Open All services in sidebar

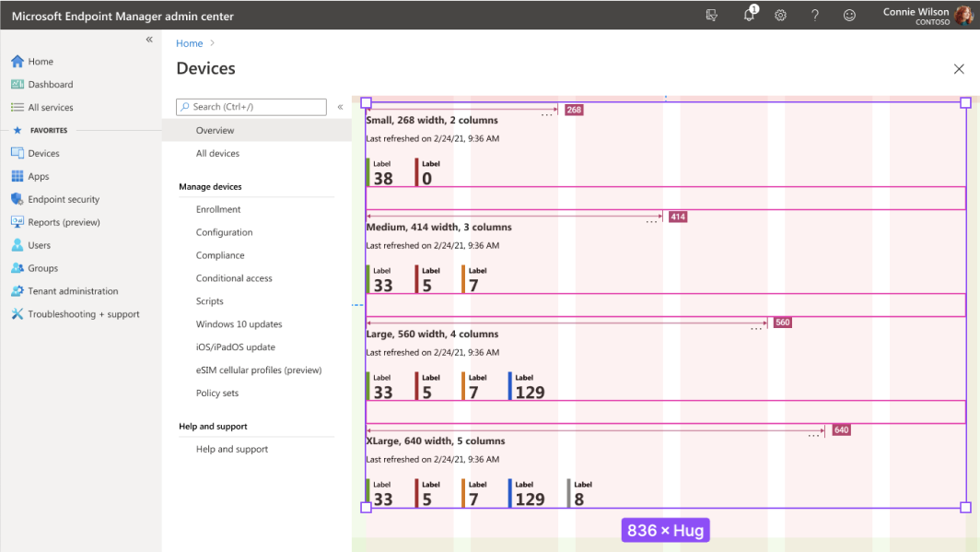pos(51,108)
